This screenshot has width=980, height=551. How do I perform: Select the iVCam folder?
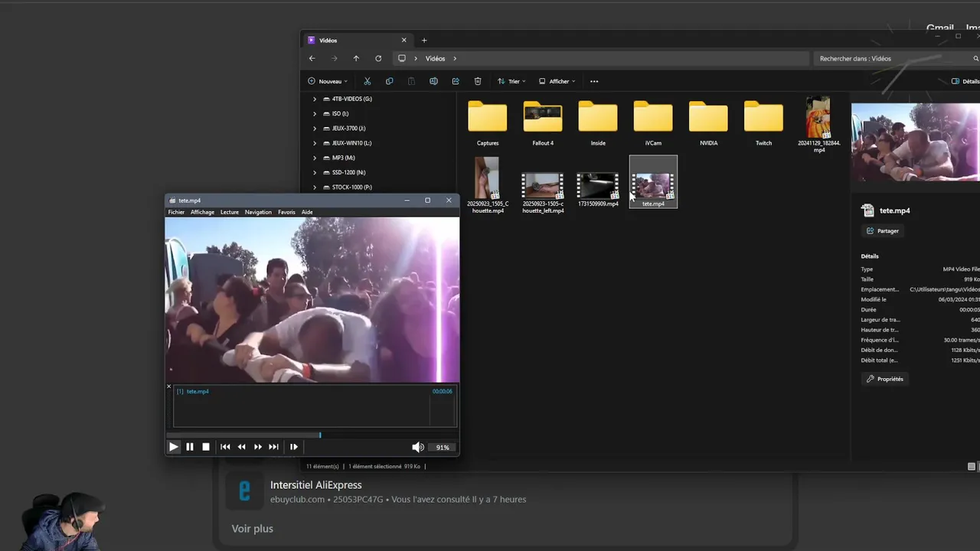click(x=653, y=122)
